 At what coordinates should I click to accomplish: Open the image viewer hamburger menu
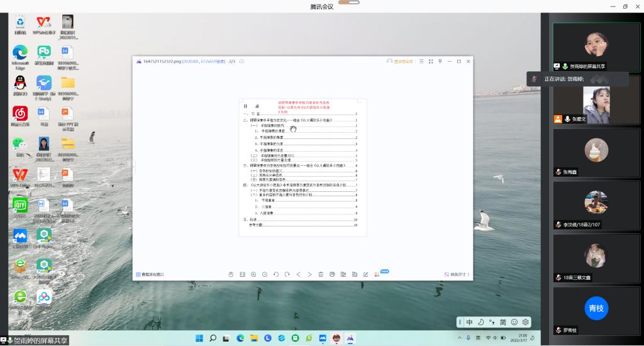tap(421, 61)
